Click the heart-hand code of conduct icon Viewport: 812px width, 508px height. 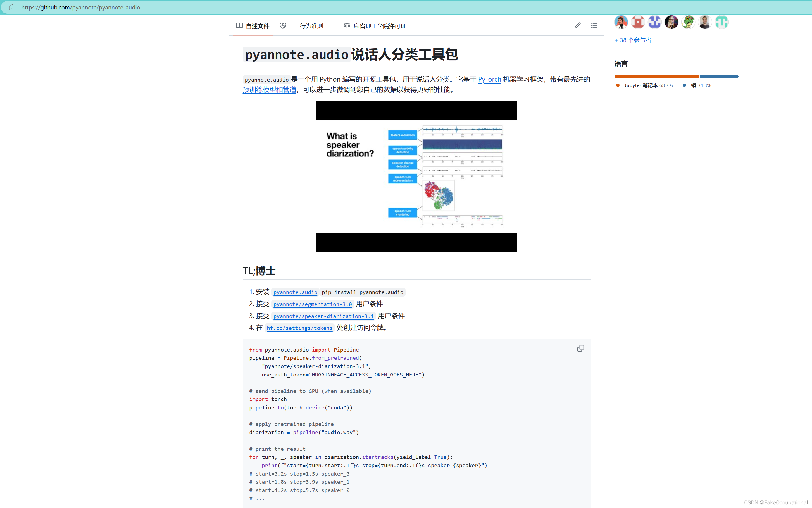(x=283, y=25)
